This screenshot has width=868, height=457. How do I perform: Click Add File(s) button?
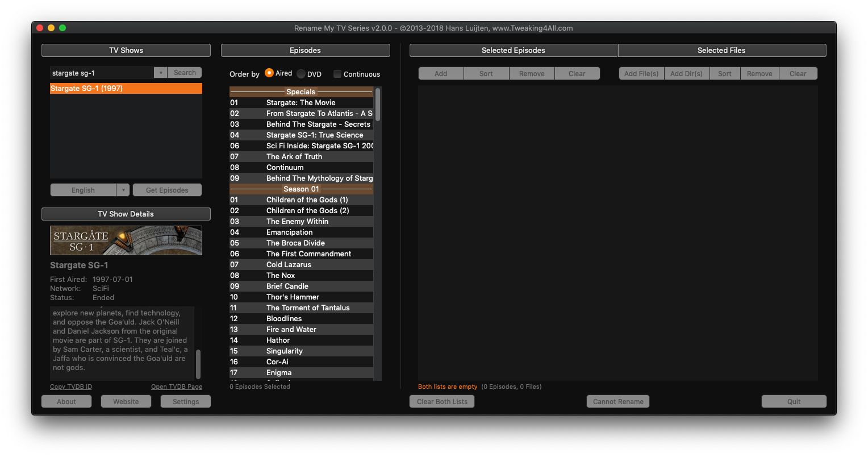click(x=641, y=73)
